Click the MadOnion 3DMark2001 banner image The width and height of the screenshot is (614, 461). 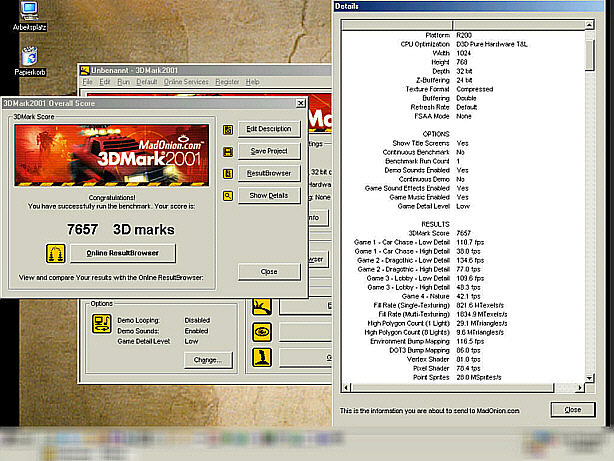click(x=112, y=155)
